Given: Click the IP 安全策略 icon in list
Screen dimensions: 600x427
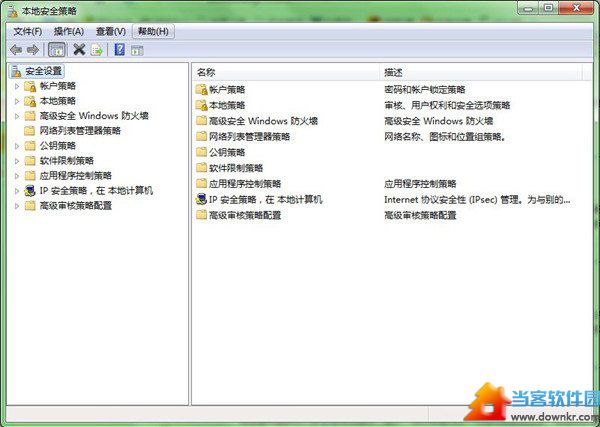Looking at the screenshot, I should 201,199.
